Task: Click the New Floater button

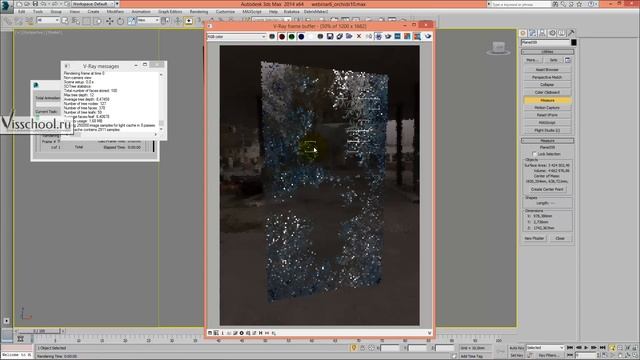Action: pyautogui.click(x=533, y=238)
